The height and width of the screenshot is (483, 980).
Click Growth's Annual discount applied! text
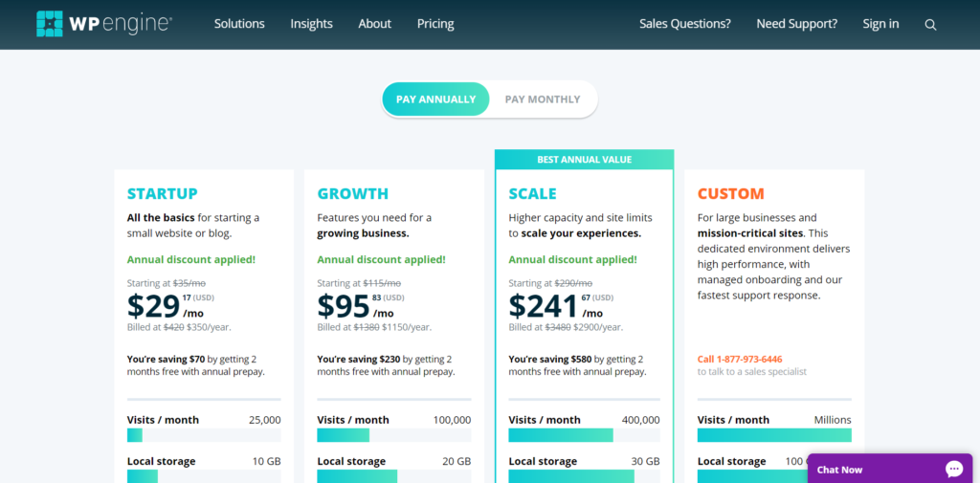[x=381, y=259]
